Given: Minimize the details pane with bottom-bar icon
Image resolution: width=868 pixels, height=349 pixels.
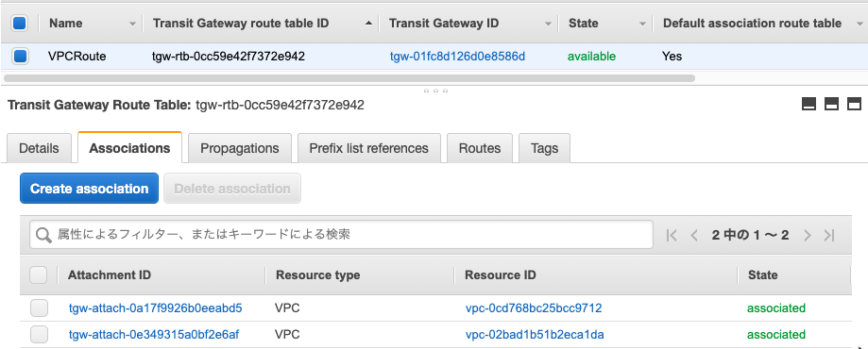Looking at the screenshot, I should (x=808, y=104).
